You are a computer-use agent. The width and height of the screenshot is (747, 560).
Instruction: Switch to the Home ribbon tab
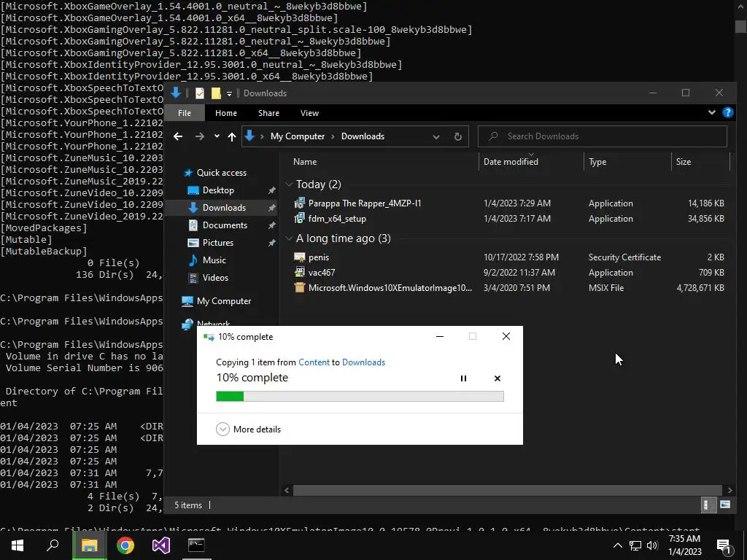[226, 113]
